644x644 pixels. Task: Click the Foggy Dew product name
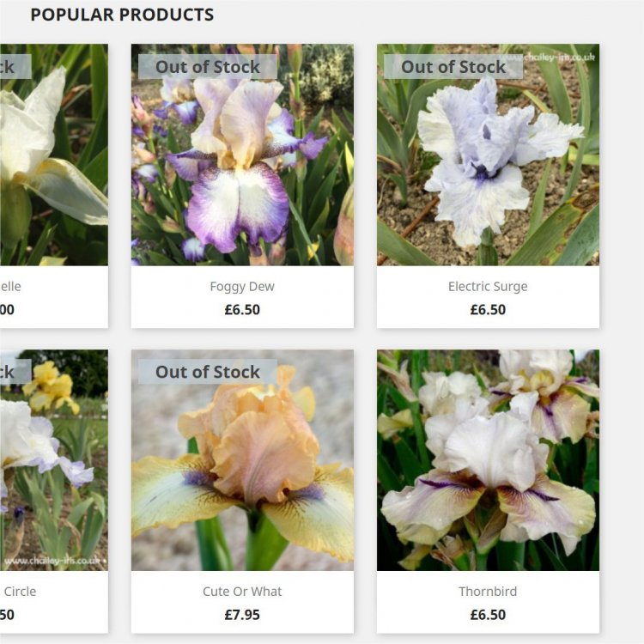coord(242,286)
